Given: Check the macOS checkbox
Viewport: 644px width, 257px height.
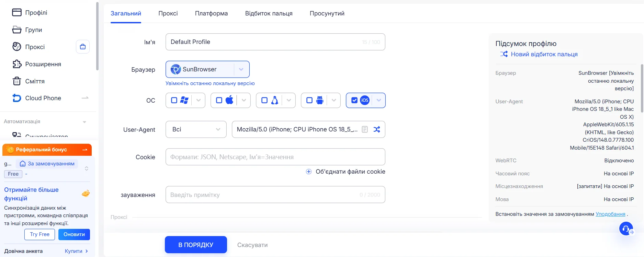Looking at the screenshot, I should coord(219,100).
